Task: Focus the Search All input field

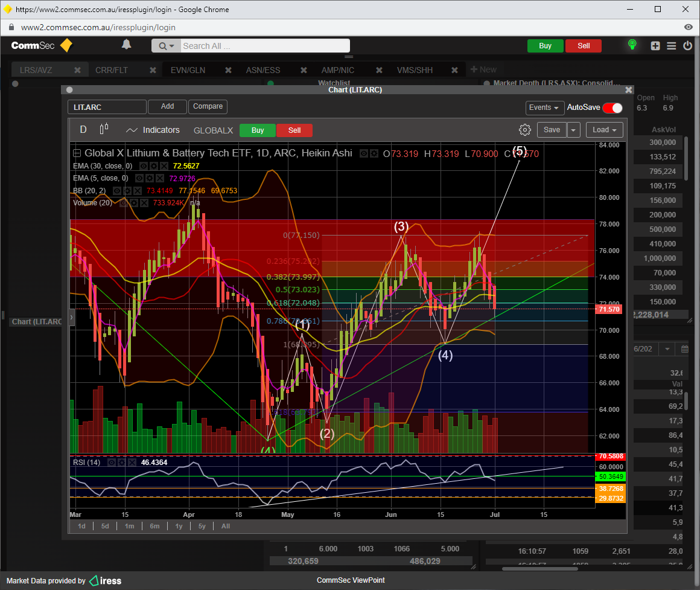Action: coord(265,46)
